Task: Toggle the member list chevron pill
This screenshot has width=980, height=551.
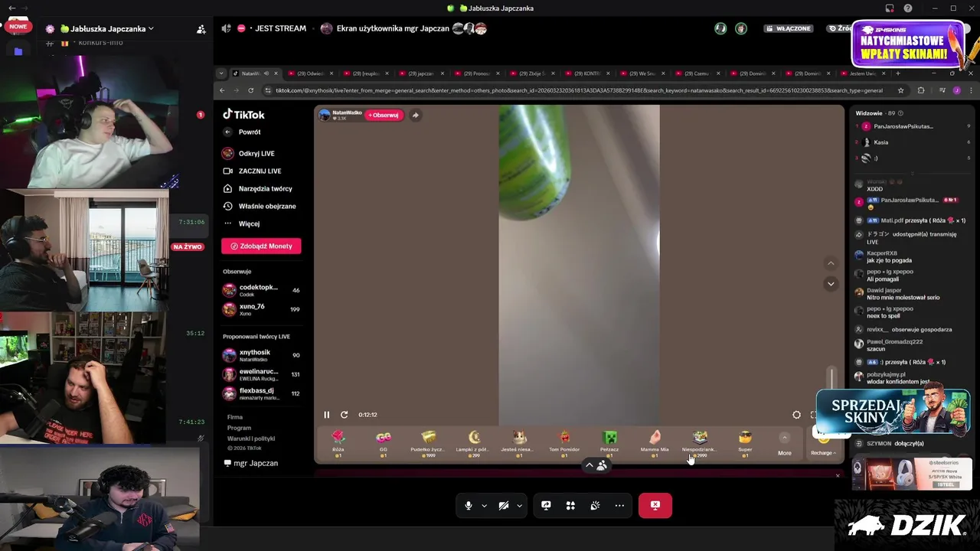Action: coord(595,465)
